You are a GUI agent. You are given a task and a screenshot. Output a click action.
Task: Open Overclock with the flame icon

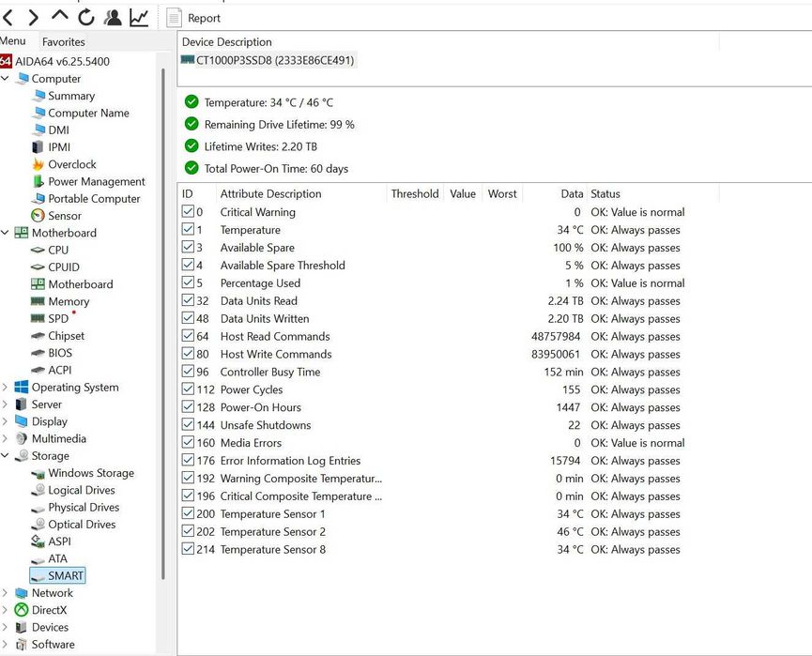(x=38, y=164)
